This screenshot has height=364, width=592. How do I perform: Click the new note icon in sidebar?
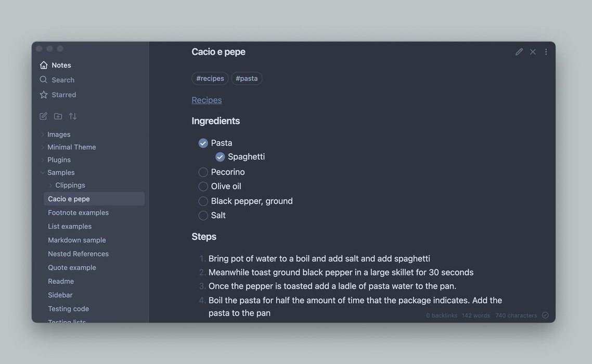pos(43,116)
